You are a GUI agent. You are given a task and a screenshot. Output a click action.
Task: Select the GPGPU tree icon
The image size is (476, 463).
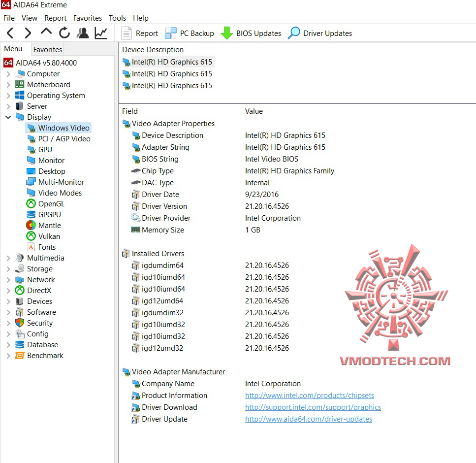(x=31, y=214)
